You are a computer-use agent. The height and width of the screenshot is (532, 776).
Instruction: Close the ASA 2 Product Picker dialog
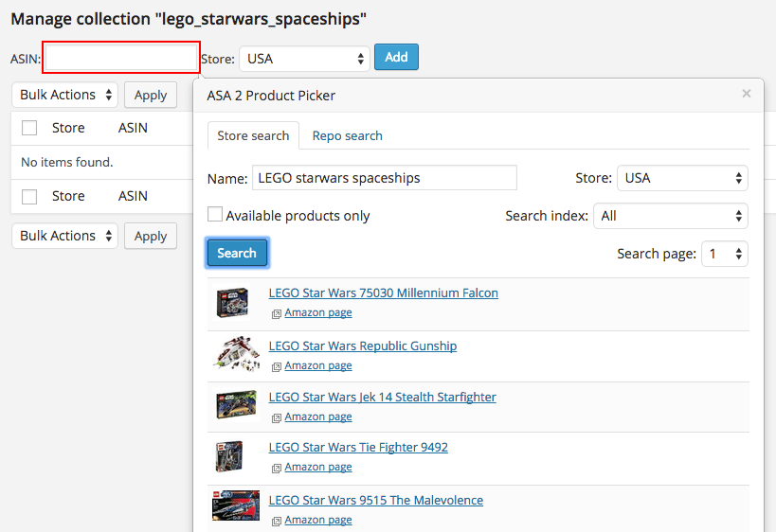(747, 94)
